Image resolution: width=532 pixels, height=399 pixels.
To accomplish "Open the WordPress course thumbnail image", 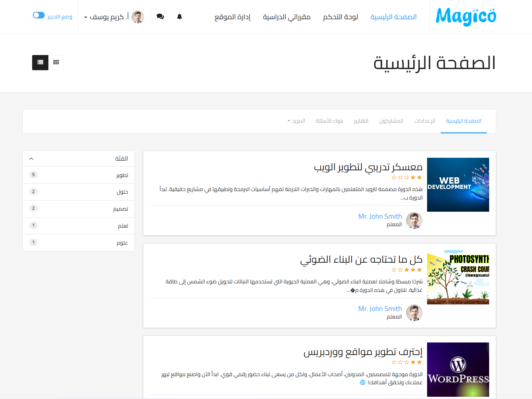I will (x=458, y=369).
